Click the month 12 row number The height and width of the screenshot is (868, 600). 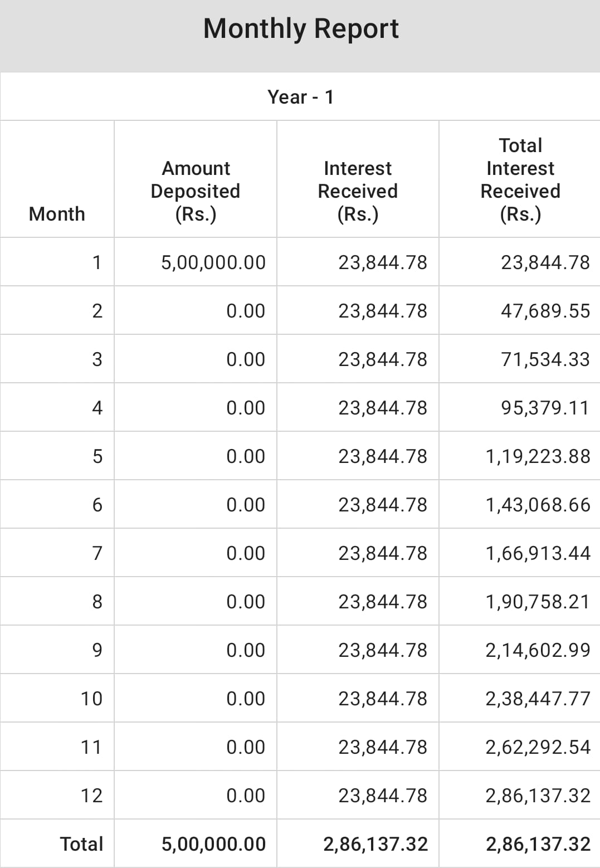91,796
